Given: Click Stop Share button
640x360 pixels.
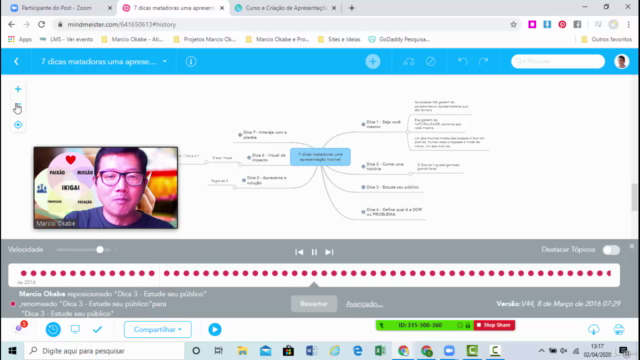Looking at the screenshot, I should point(493,325).
